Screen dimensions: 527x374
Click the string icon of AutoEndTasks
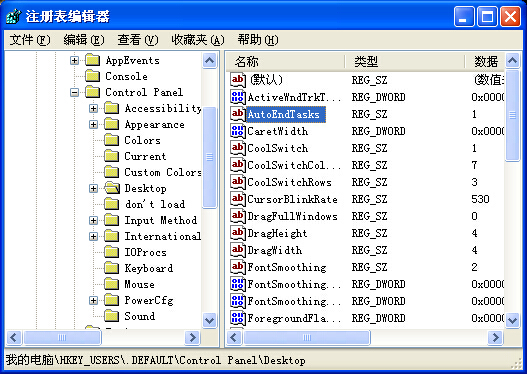(x=238, y=114)
